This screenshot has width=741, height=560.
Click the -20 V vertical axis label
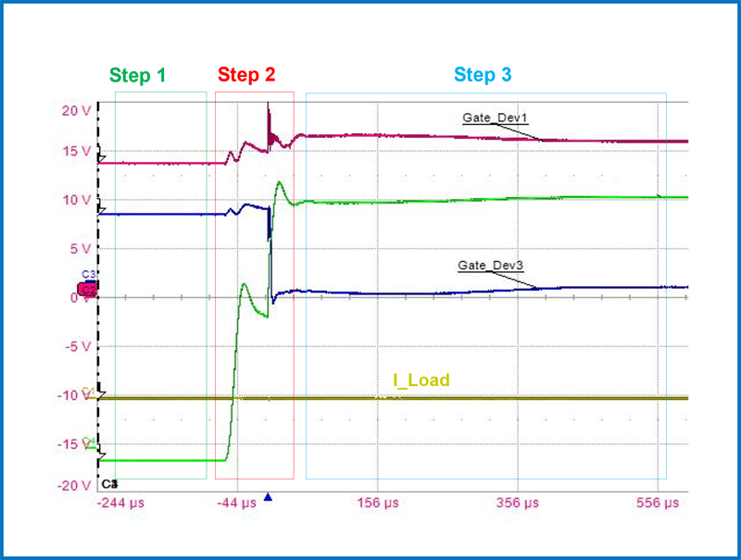point(73,486)
